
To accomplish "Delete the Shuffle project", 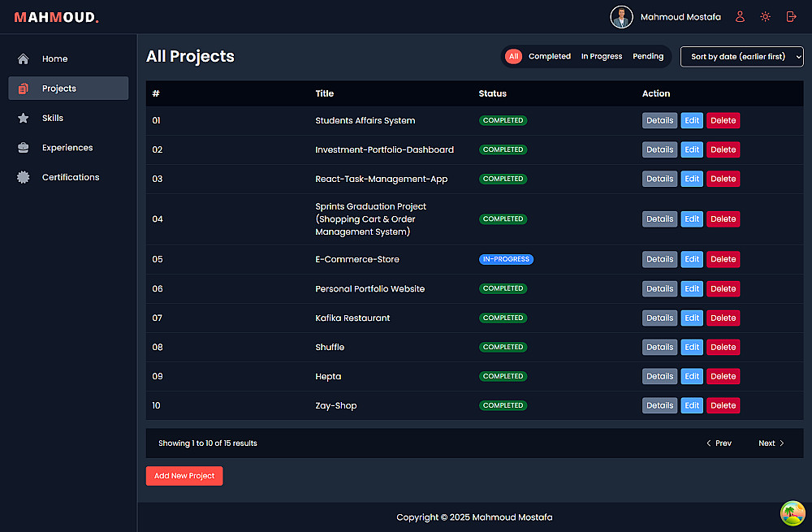I will point(723,347).
